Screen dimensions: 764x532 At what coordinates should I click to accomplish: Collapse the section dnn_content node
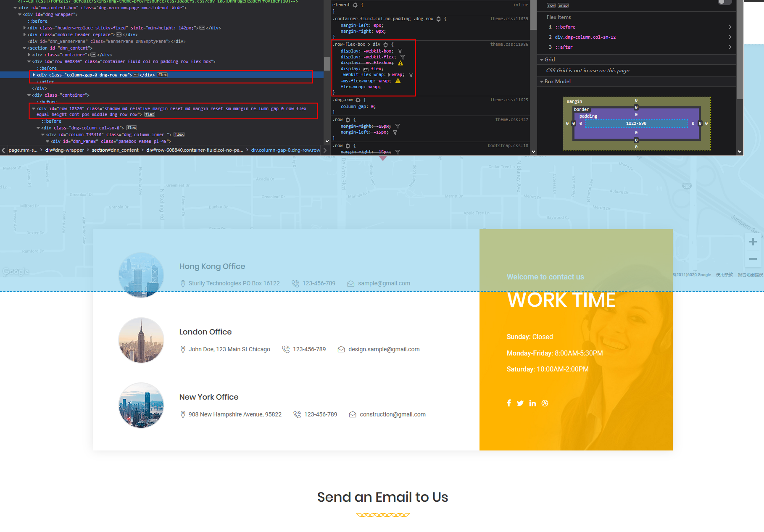pyautogui.click(x=24, y=48)
